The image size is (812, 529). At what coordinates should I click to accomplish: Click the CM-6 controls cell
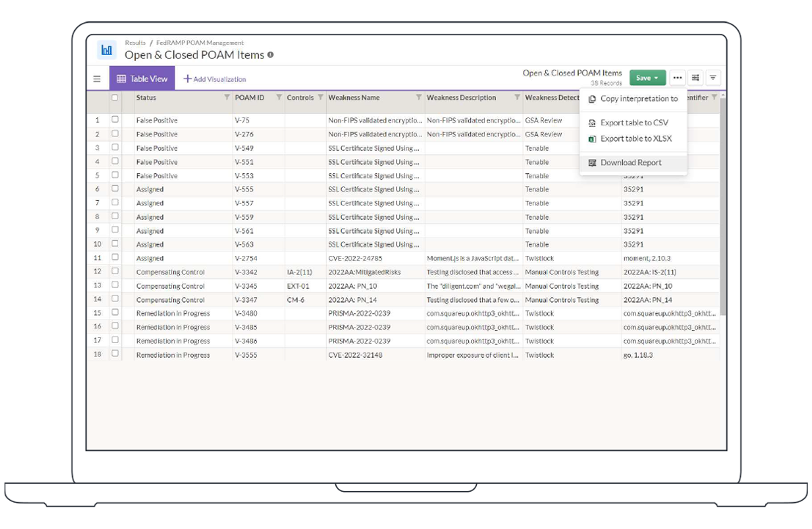pos(306,300)
